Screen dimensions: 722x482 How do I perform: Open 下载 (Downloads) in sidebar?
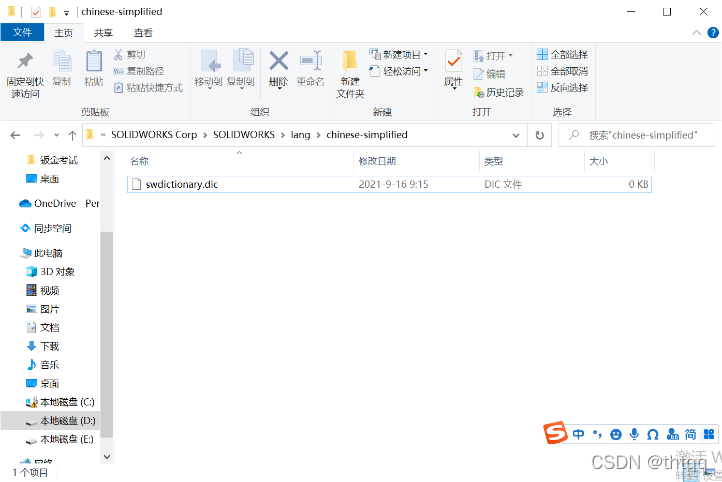click(43, 346)
